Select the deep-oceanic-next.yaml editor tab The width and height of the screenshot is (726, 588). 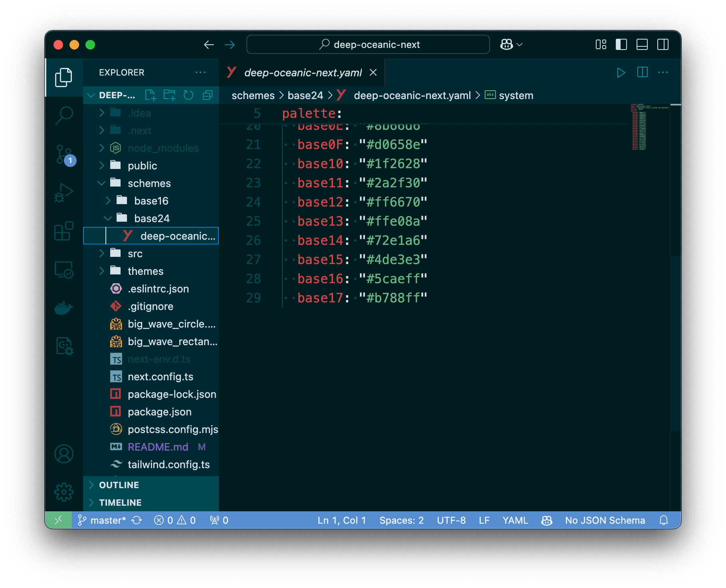coord(302,72)
